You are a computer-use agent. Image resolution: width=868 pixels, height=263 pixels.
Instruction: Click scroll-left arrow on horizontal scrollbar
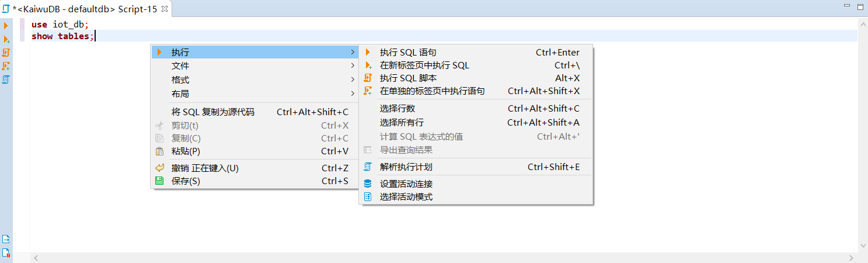36,258
